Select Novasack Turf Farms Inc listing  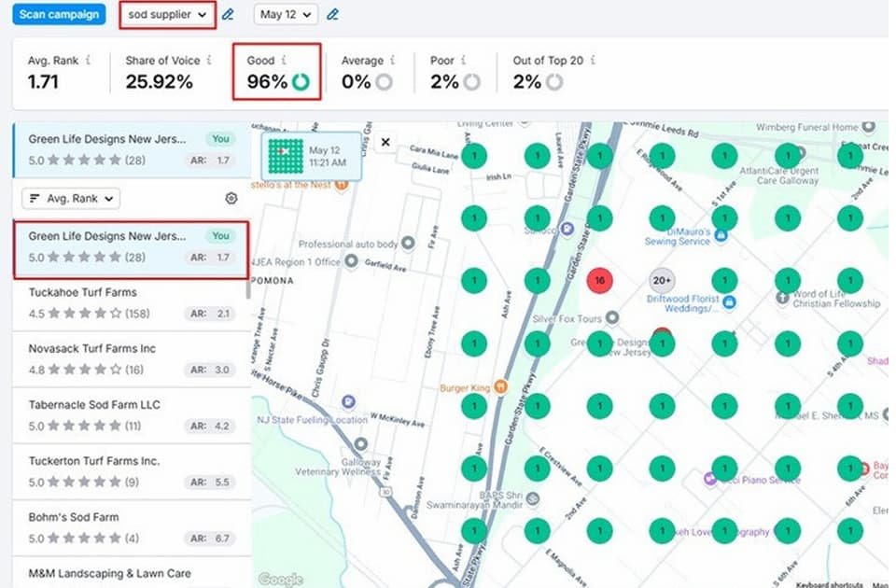point(132,358)
